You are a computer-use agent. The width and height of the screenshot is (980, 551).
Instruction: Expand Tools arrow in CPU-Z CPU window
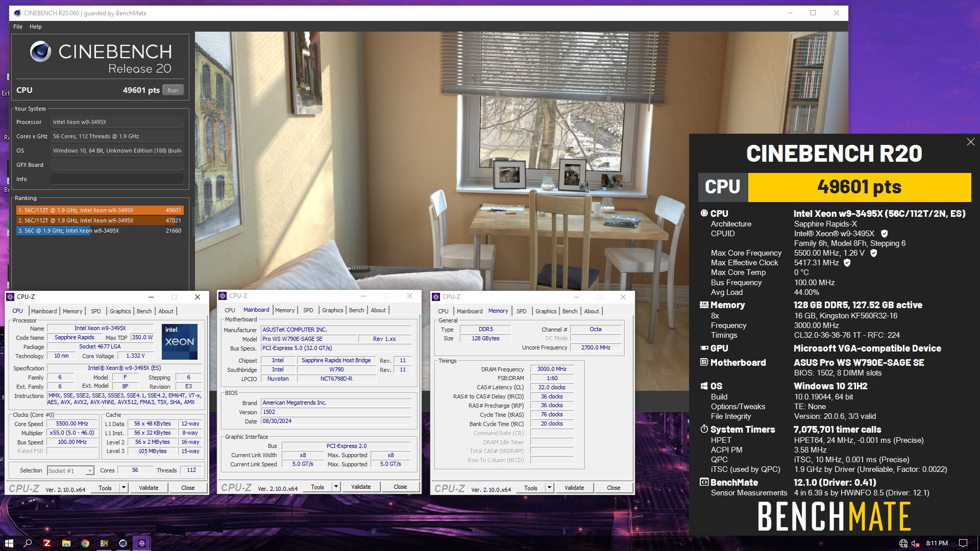point(123,488)
